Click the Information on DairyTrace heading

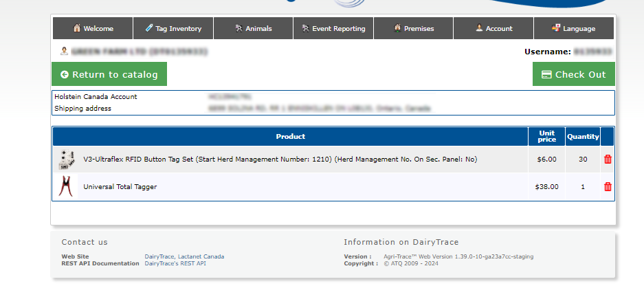[401, 242]
